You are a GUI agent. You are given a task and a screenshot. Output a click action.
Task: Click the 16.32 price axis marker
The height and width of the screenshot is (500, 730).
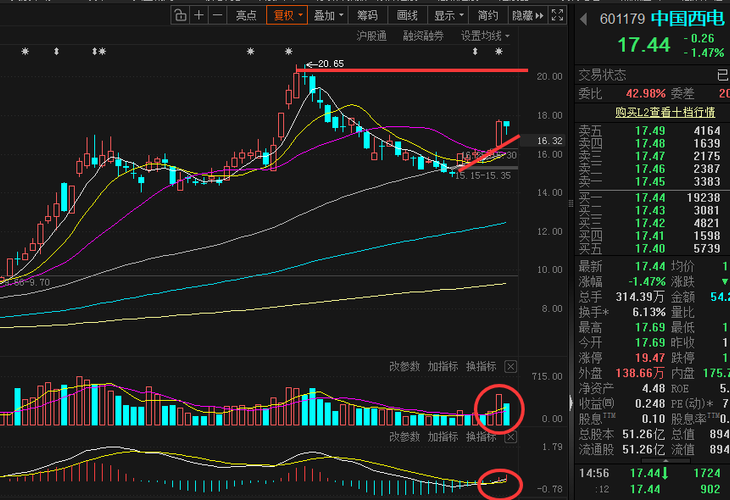point(549,141)
